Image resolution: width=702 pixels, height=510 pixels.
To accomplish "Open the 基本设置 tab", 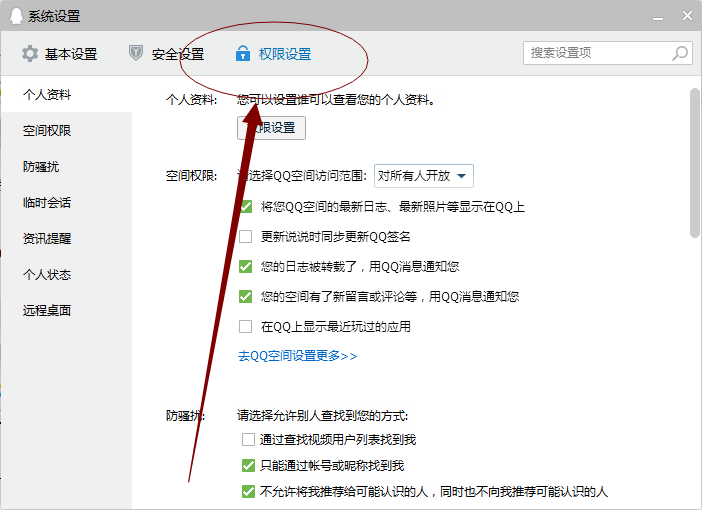I will [x=60, y=54].
